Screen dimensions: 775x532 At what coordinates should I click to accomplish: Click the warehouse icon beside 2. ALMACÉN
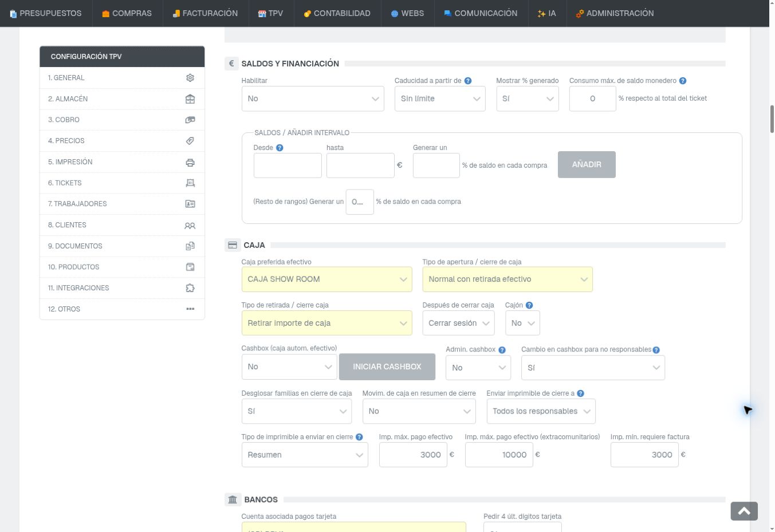(190, 99)
